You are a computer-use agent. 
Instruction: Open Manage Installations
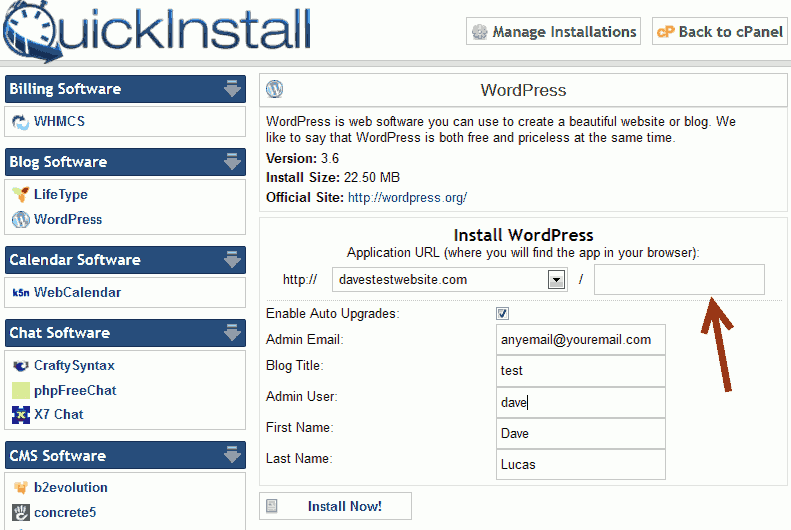pyautogui.click(x=553, y=31)
